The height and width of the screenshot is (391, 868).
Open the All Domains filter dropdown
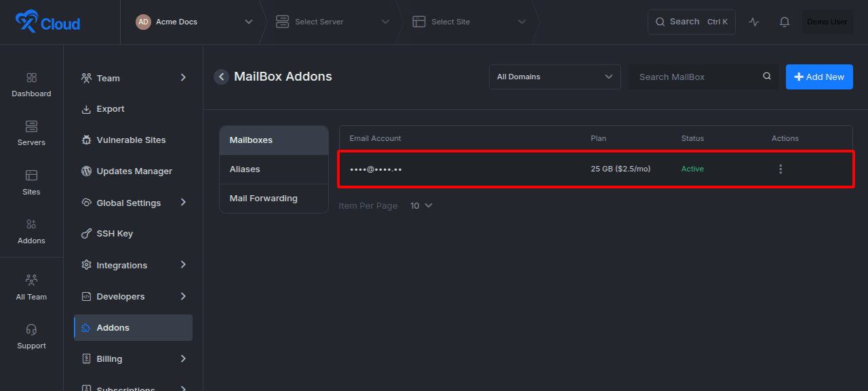point(555,77)
